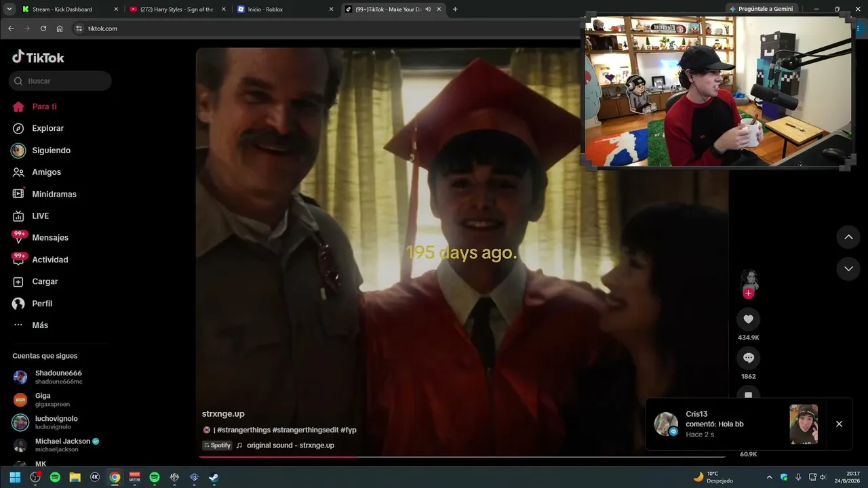Like the video with the heart icon

[748, 319]
